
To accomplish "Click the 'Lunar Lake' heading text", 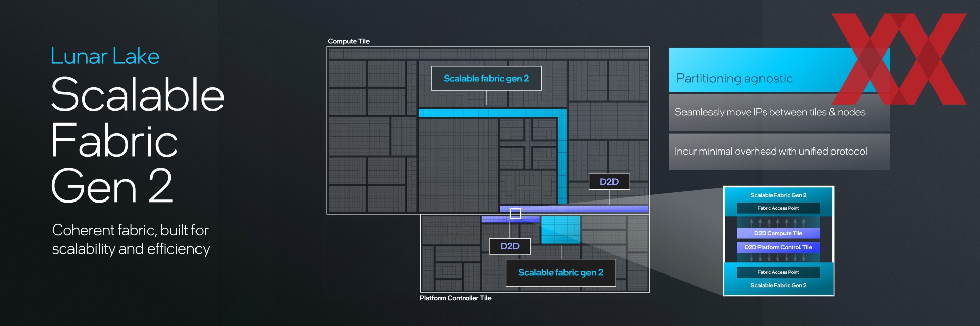I will point(105,56).
